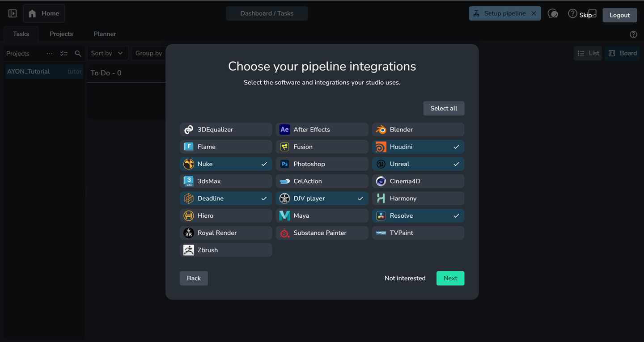Image resolution: width=644 pixels, height=342 pixels.
Task: Click the After Effects Ae icon
Action: tap(284, 130)
